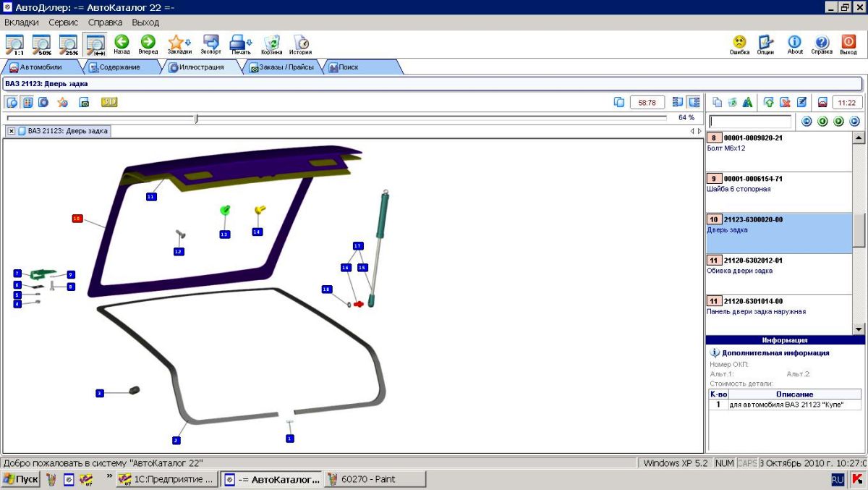868x490 pixels.
Task: Click the parts list scroll-up arrow
Action: tap(859, 138)
